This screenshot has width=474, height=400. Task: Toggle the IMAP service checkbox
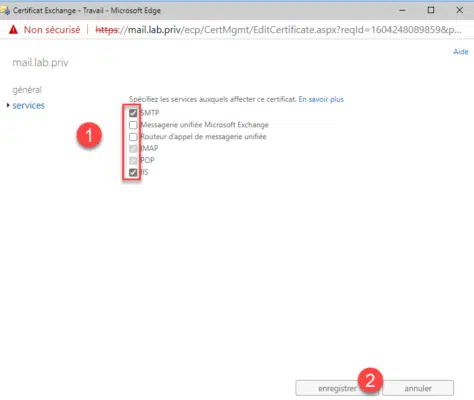click(133, 149)
